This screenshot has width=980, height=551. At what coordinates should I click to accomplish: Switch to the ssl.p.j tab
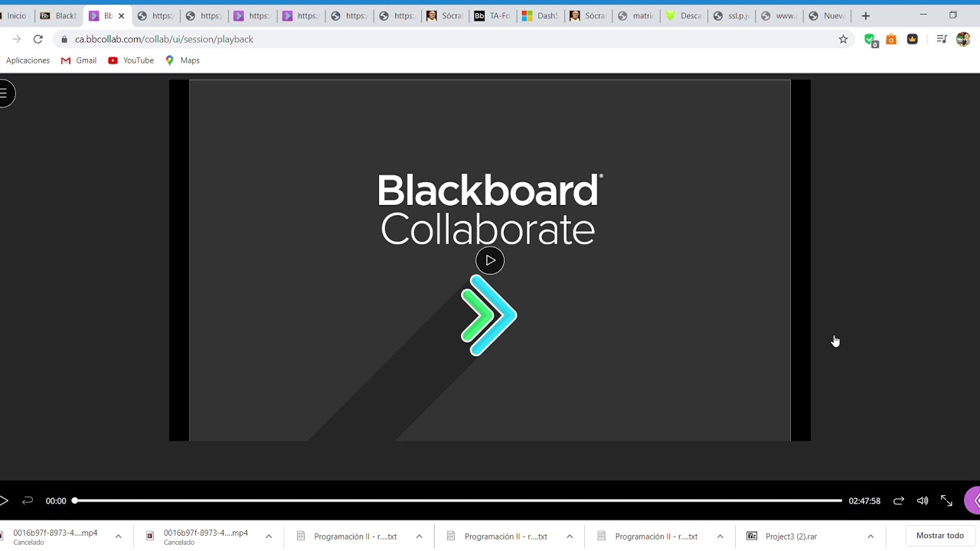tap(731, 15)
